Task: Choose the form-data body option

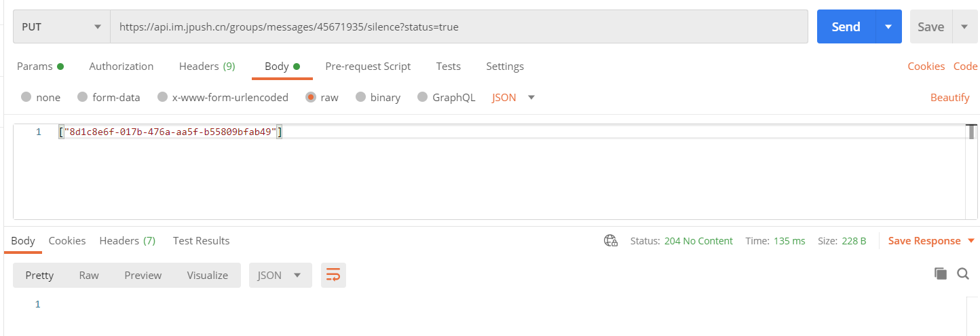Action: (83, 97)
